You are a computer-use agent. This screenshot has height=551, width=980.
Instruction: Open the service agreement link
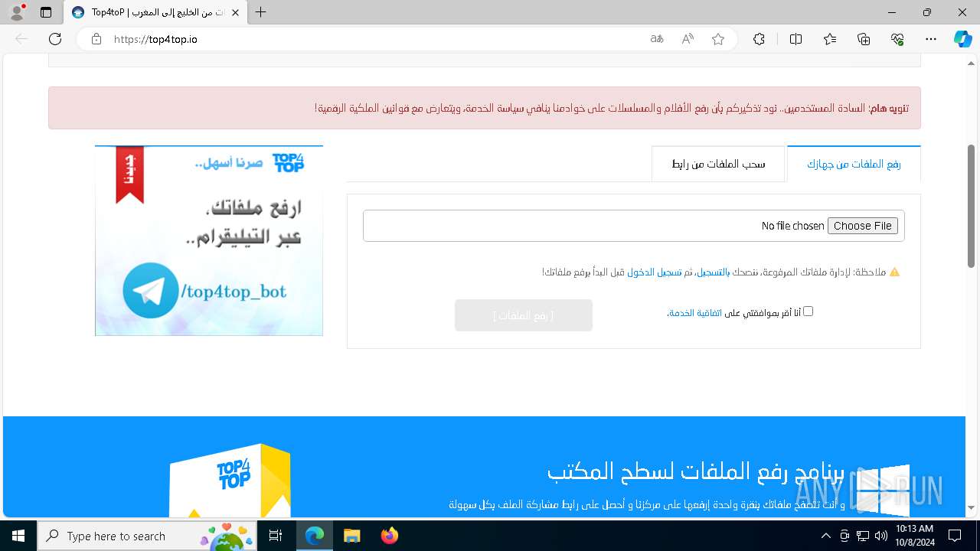tap(695, 313)
